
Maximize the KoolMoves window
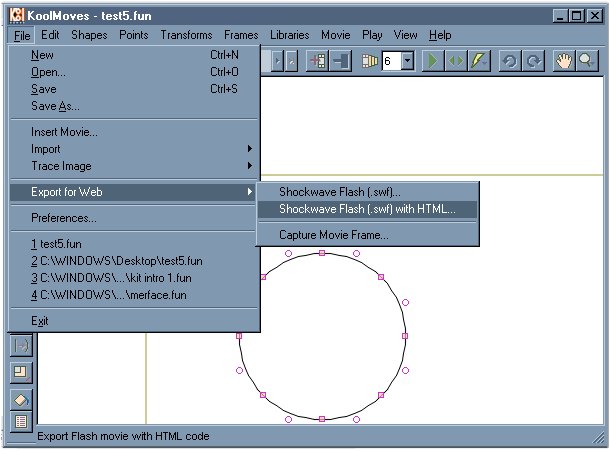577,16
